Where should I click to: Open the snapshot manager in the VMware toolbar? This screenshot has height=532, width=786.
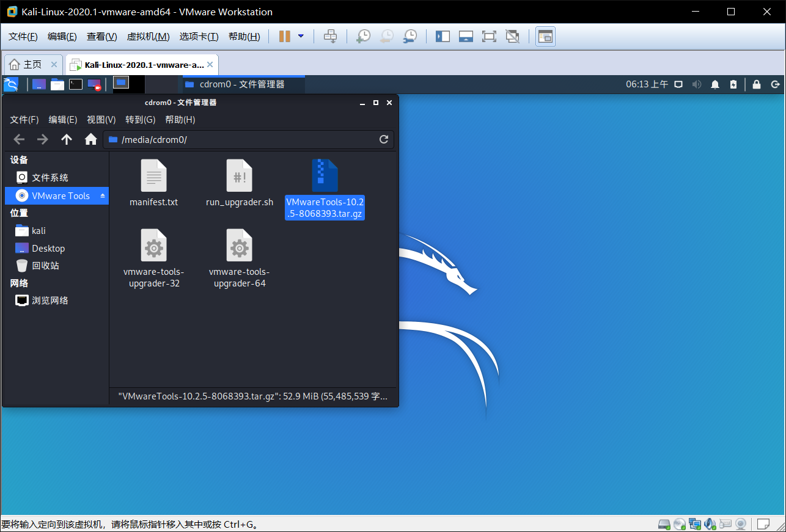click(x=410, y=37)
